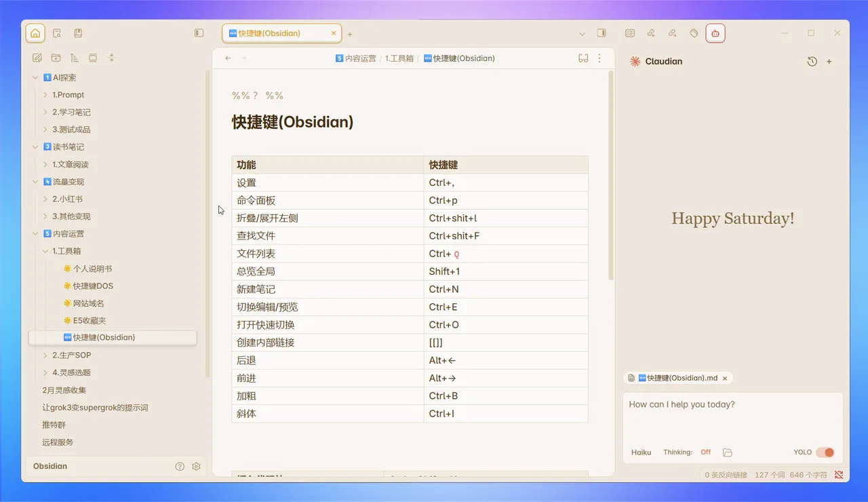
Task: Expand the 2.学习笔记 folder
Action: point(45,113)
